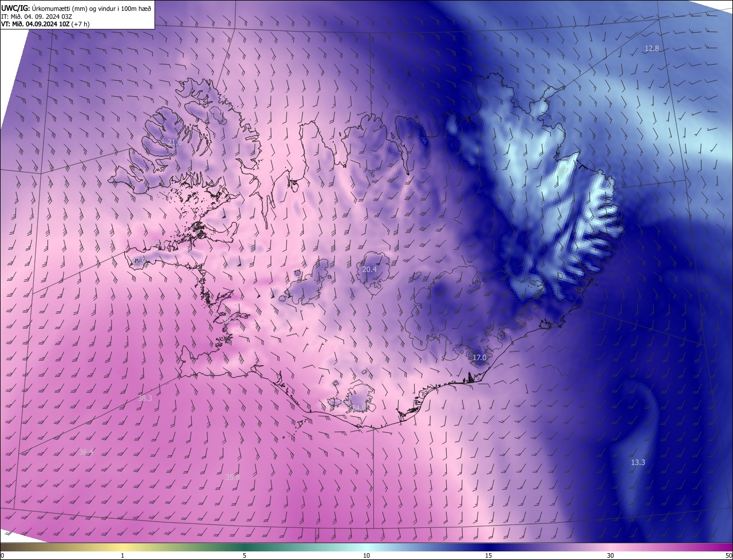Click the '13.3' value label
The height and width of the screenshot is (560, 733).
tap(638, 462)
